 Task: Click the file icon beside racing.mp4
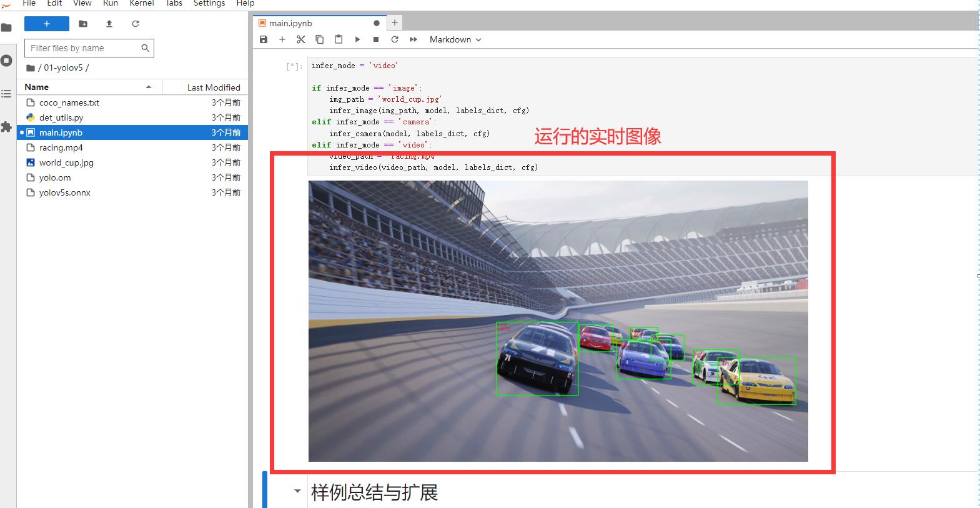click(30, 147)
